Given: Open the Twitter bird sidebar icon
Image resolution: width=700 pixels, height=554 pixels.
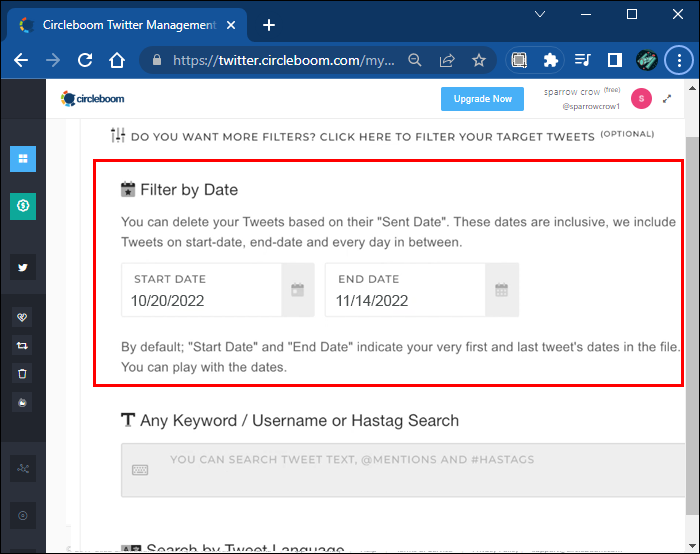Looking at the screenshot, I should 22,267.
